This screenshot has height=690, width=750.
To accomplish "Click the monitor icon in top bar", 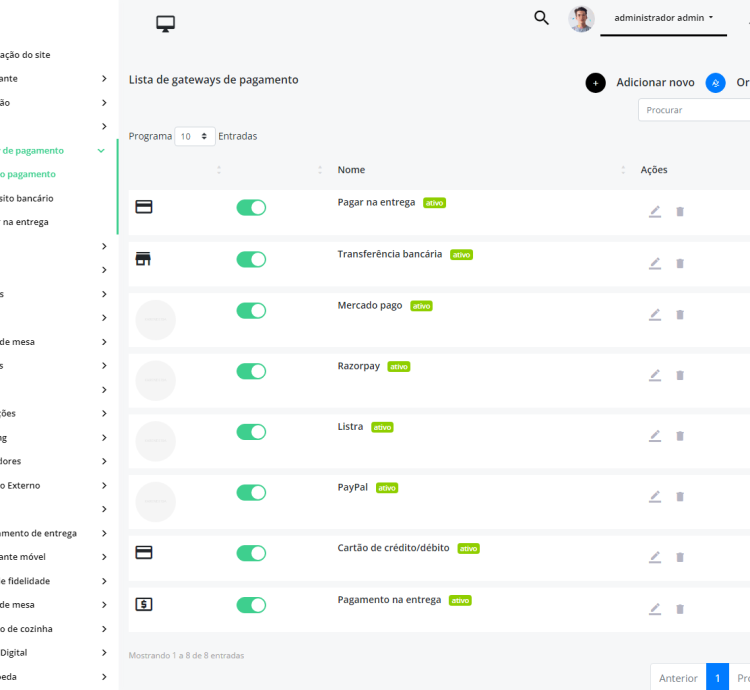I will 166,24.
